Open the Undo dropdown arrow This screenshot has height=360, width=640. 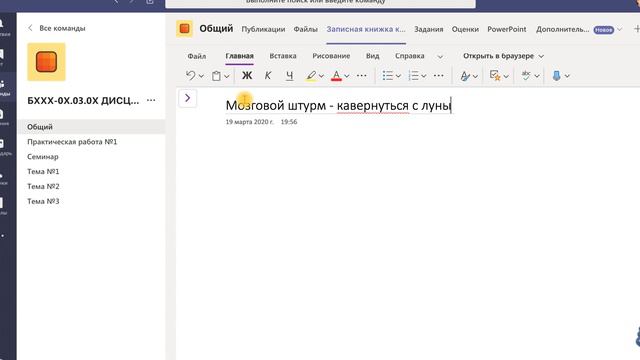point(201,76)
